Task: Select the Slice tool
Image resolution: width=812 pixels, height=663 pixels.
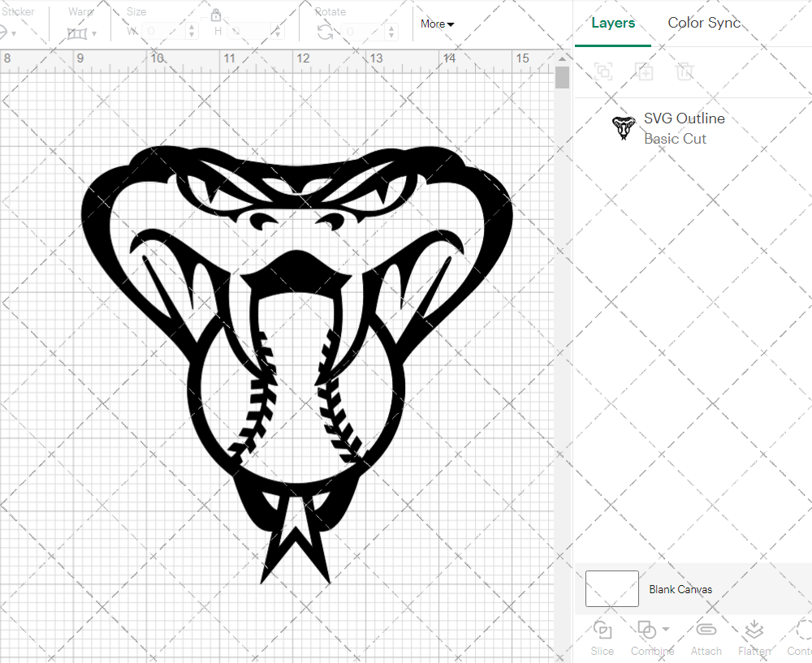Action: click(602, 637)
